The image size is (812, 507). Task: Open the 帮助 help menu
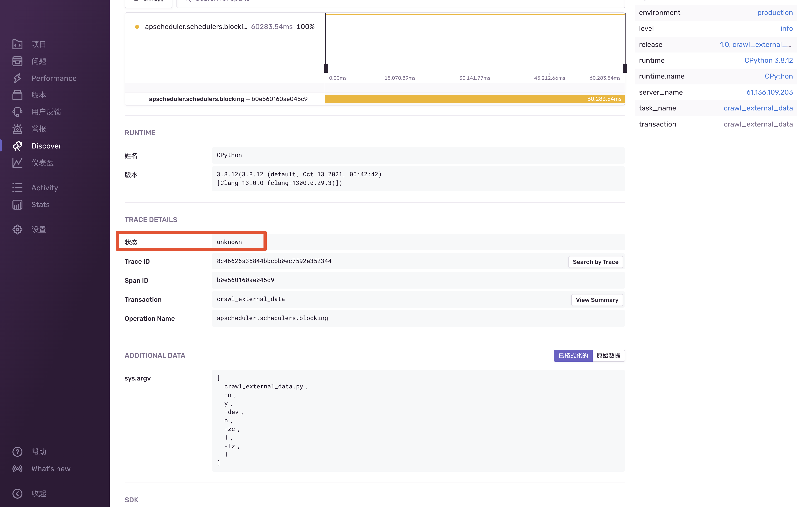[17, 452]
